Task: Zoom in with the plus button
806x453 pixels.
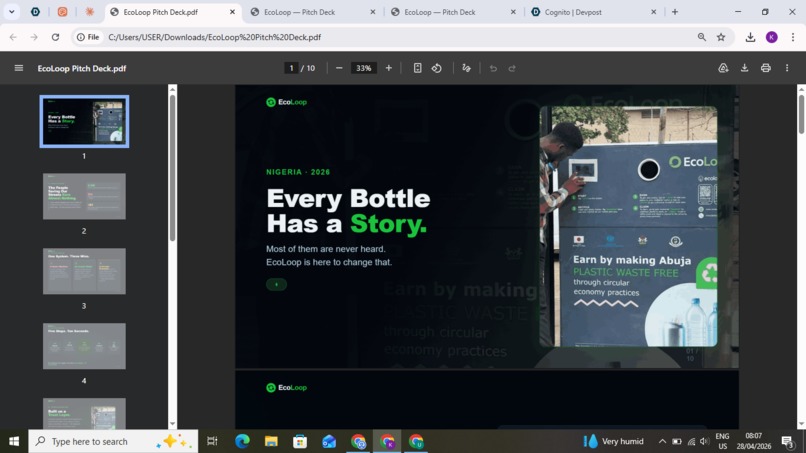Action: pyautogui.click(x=389, y=68)
